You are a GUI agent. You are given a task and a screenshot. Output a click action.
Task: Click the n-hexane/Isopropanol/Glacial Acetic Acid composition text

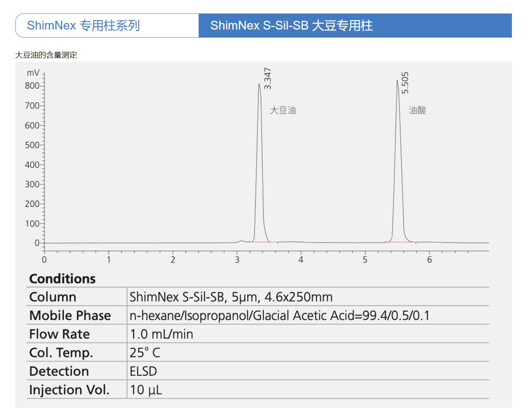point(279,316)
